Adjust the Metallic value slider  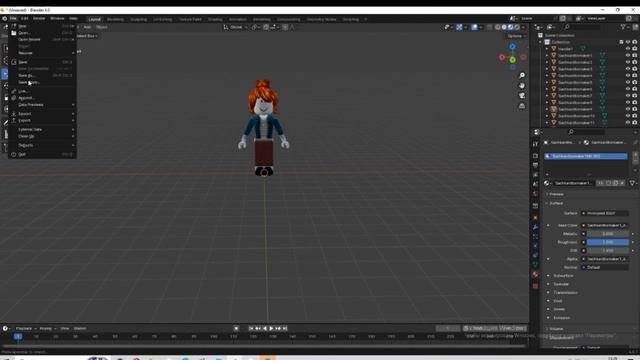point(608,234)
